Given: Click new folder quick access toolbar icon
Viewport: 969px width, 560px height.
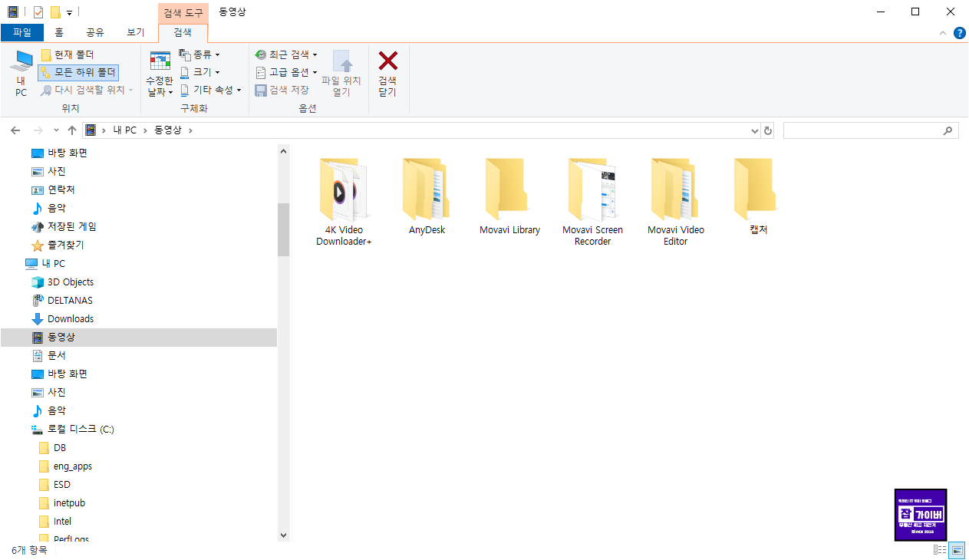Looking at the screenshot, I should coord(55,12).
